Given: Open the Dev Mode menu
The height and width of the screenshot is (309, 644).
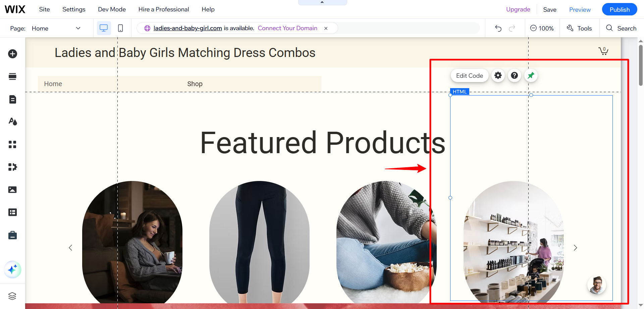Looking at the screenshot, I should click(x=112, y=9).
